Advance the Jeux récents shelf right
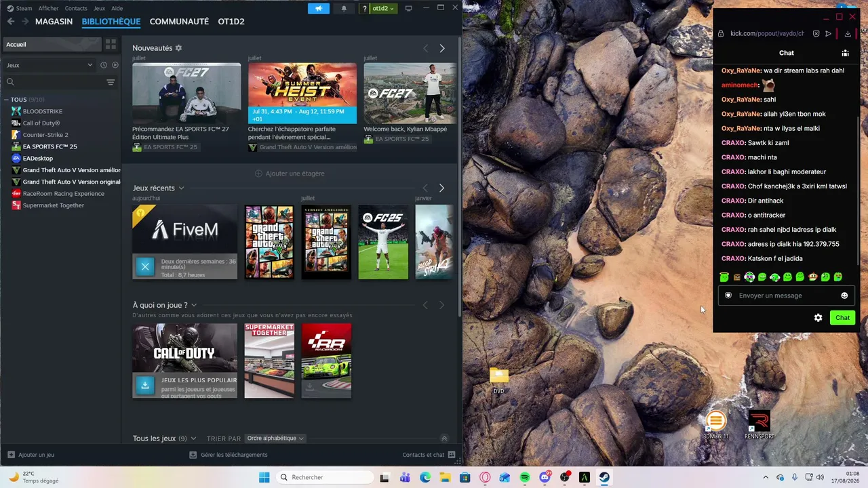The width and height of the screenshot is (868, 488). pos(441,188)
